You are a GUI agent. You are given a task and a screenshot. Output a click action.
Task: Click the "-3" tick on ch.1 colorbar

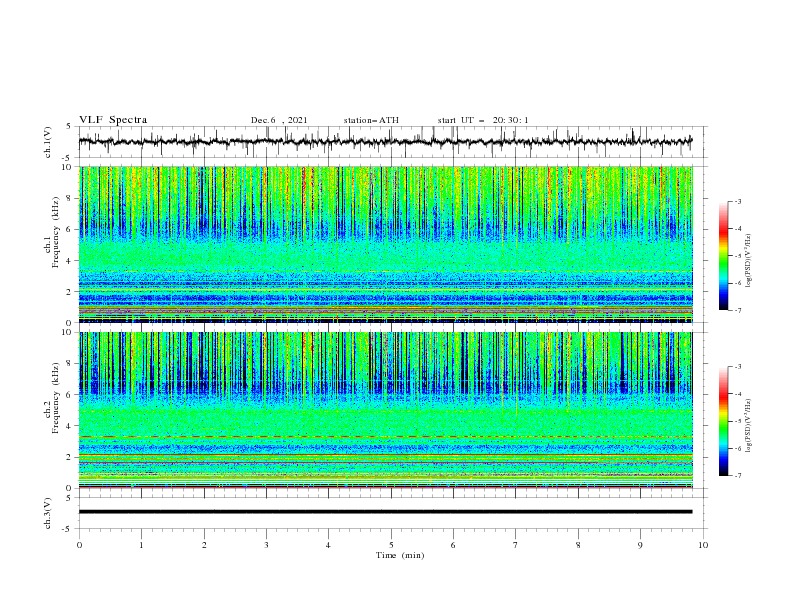pyautogui.click(x=738, y=201)
